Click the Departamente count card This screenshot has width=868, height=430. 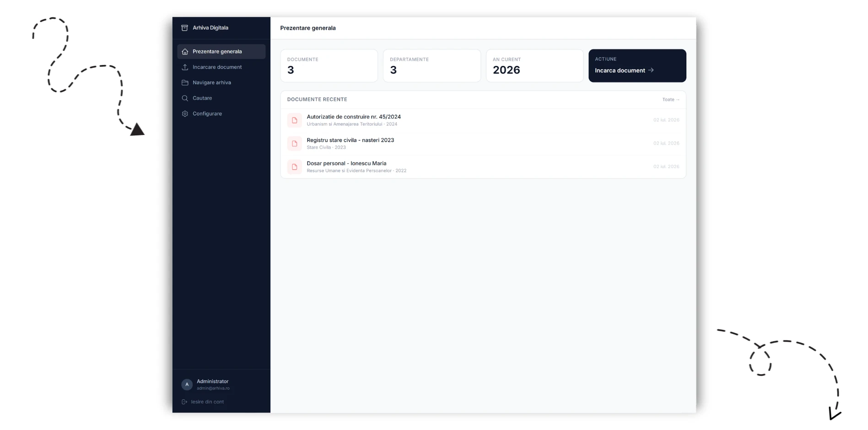point(432,66)
